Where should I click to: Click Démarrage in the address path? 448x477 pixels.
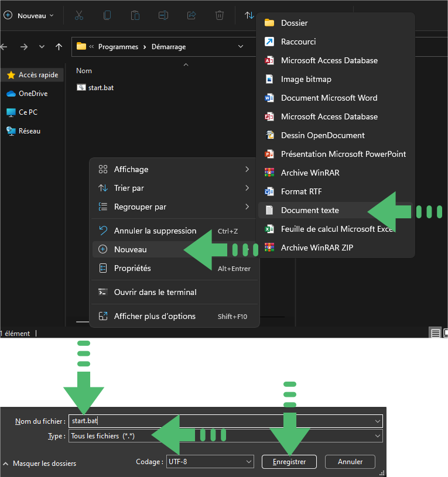pyautogui.click(x=169, y=47)
